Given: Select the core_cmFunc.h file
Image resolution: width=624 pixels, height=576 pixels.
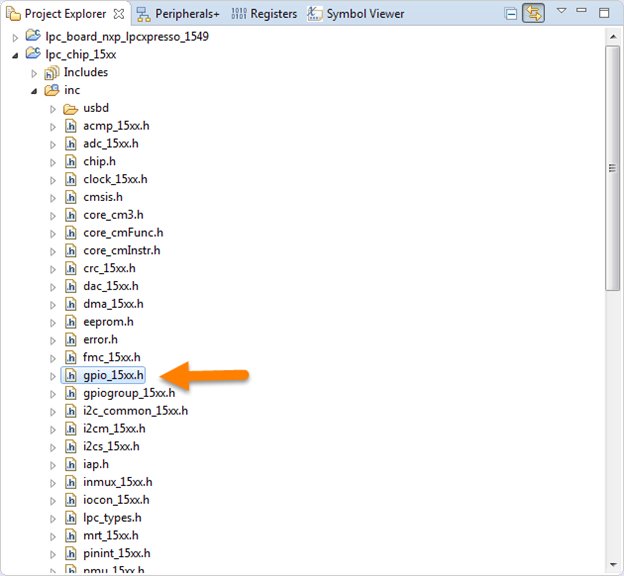Looking at the screenshot, I should pyautogui.click(x=123, y=233).
